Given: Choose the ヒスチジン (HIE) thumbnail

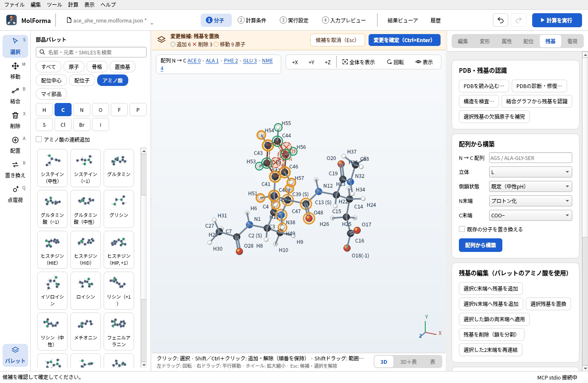Looking at the screenshot, I should point(52,250).
